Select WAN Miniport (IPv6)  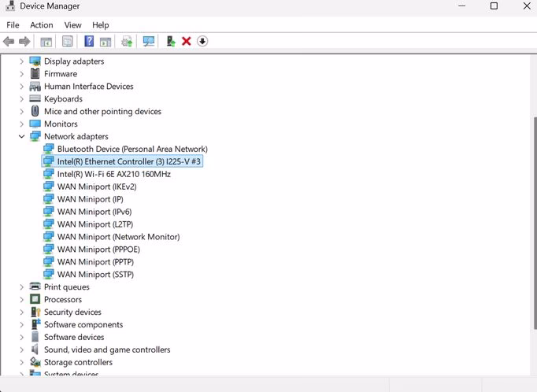[x=94, y=212]
